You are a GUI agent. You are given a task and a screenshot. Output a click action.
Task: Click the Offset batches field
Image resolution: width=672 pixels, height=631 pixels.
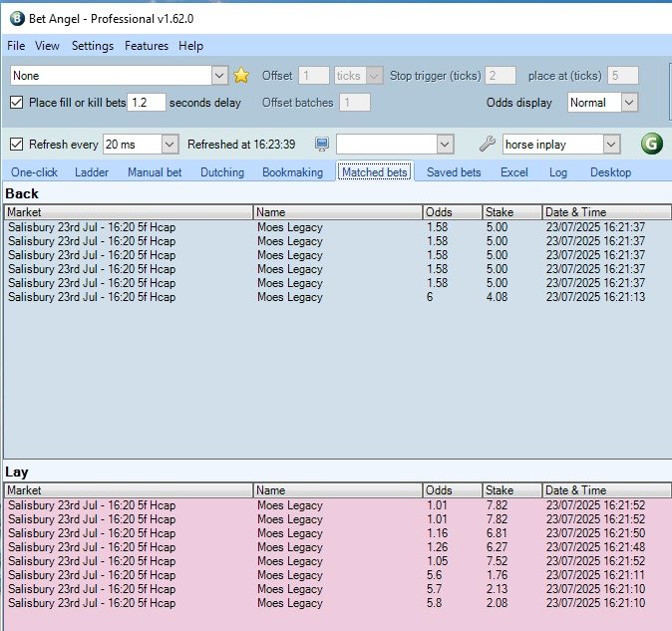tap(354, 103)
